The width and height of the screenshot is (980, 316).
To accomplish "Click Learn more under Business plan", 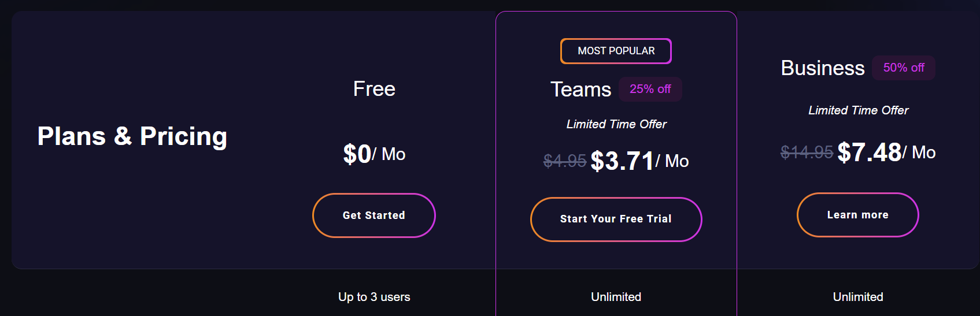I will 858,215.
